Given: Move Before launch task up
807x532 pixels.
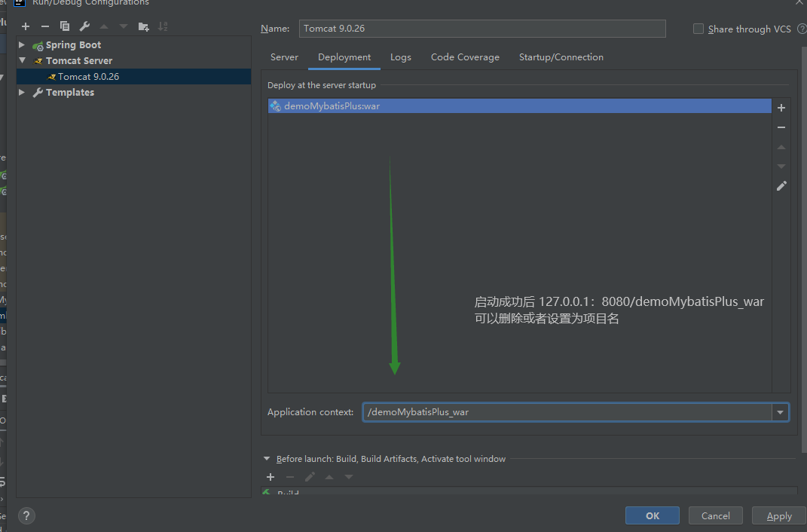Looking at the screenshot, I should coord(329,477).
